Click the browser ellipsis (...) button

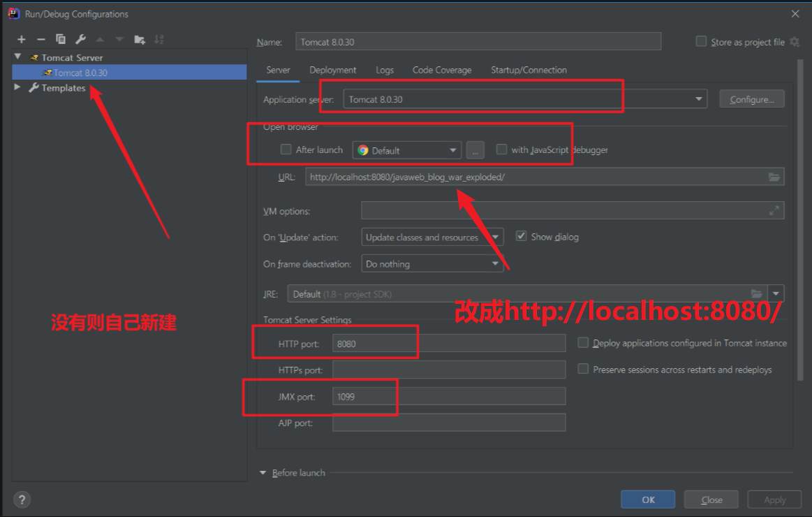tap(475, 150)
